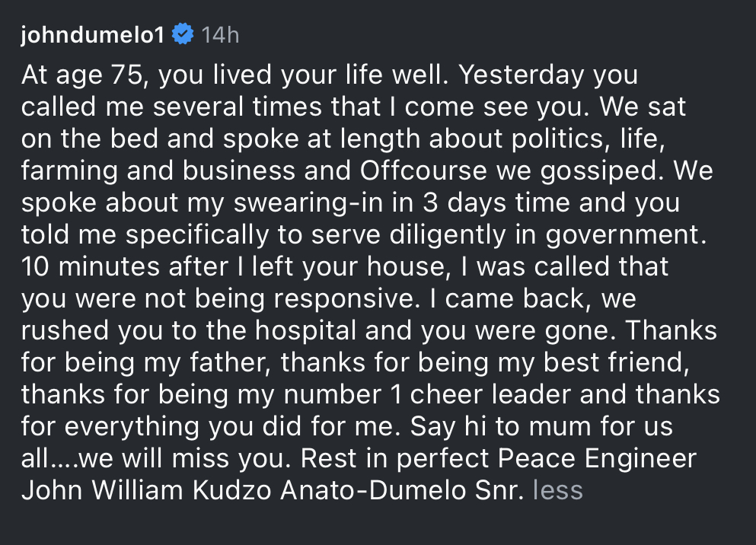756x545 pixels.
Task: Open the johndumelo1 profile username
Action: pos(93,35)
